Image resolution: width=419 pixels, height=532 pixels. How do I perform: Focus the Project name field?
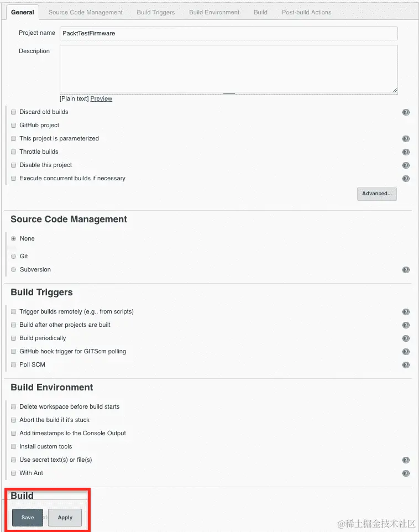click(229, 34)
